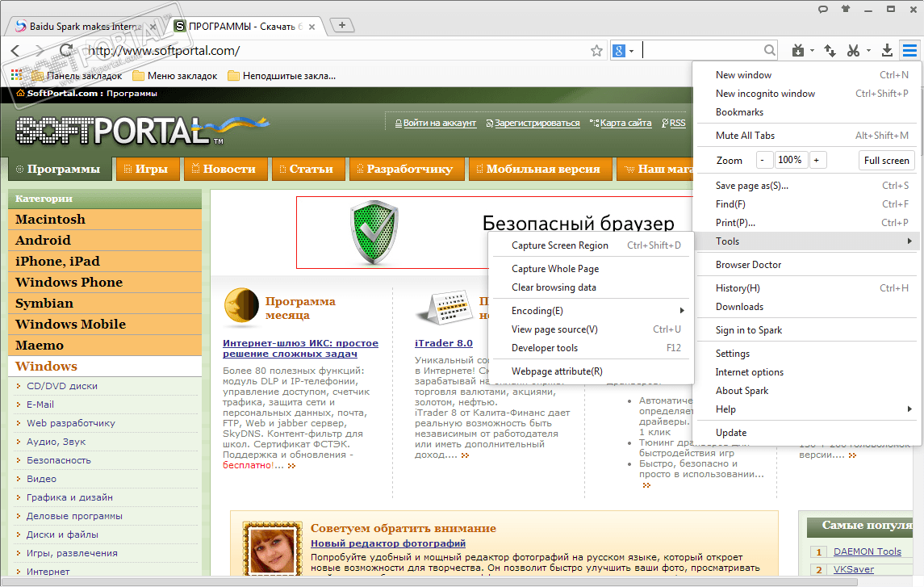
Task: Select Webpage attribute(R)
Action: coord(591,371)
